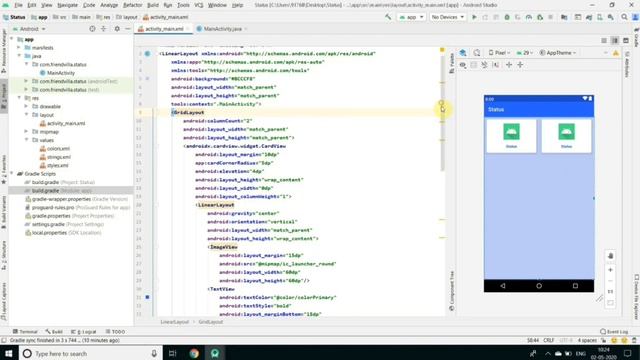640x360 pixels.
Task: Click the Windows Start button
Action: (9, 353)
